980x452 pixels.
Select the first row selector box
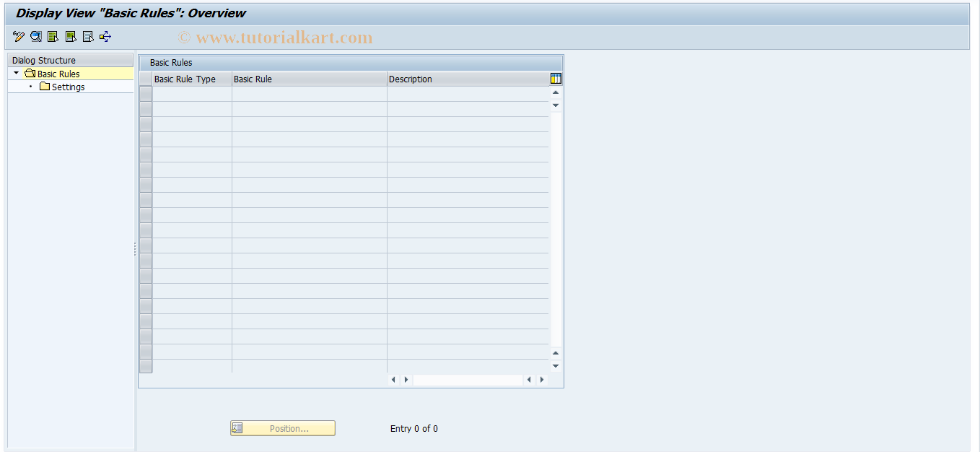(145, 92)
